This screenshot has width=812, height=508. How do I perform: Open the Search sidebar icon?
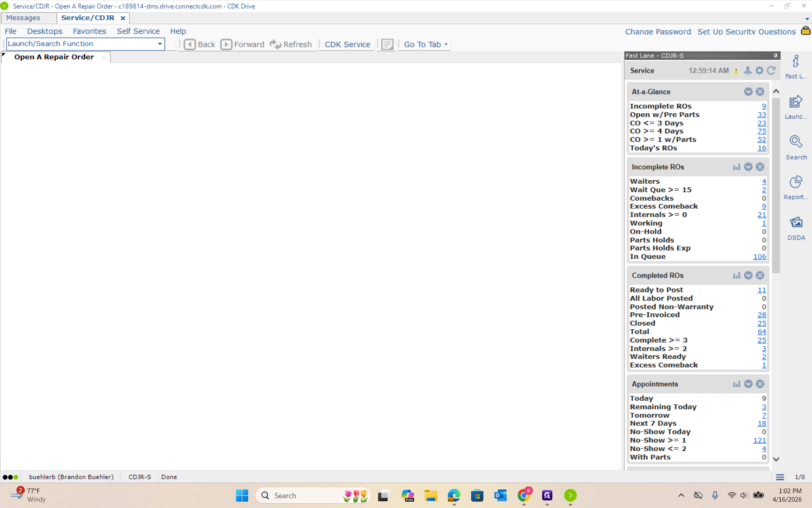pyautogui.click(x=796, y=142)
